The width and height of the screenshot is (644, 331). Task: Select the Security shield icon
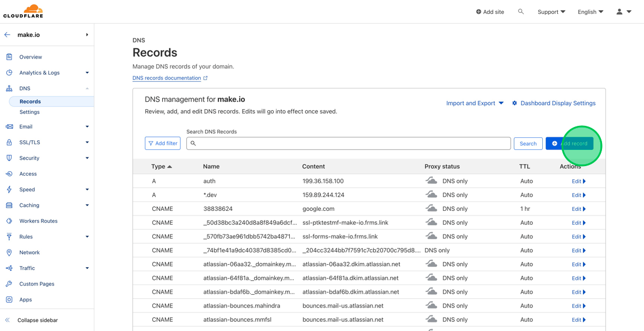[9, 157]
